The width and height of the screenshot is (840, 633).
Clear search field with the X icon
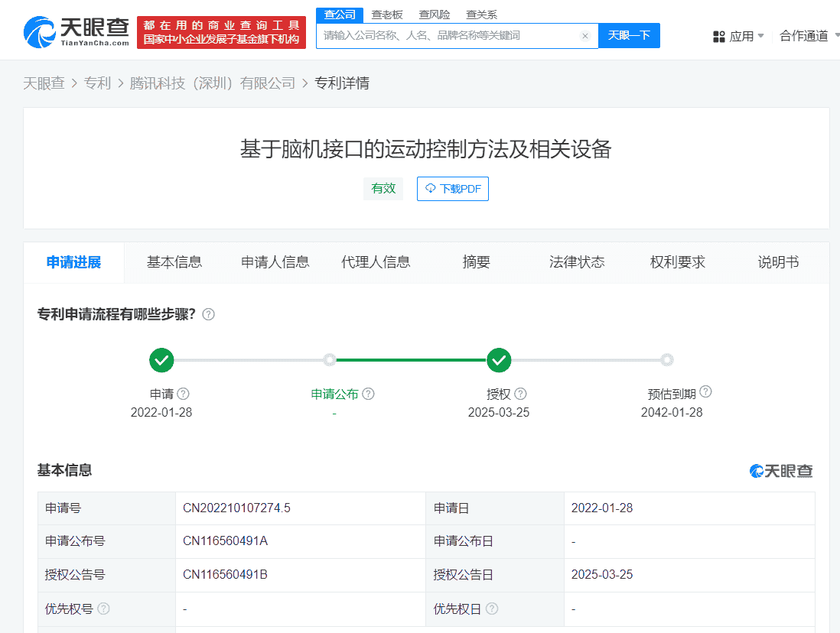pyautogui.click(x=585, y=36)
